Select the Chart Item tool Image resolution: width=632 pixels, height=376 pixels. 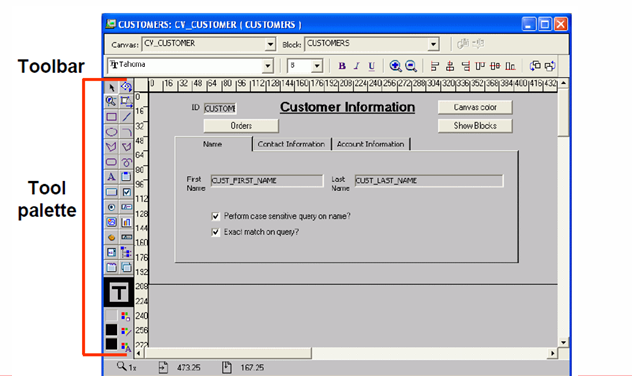tap(126, 222)
